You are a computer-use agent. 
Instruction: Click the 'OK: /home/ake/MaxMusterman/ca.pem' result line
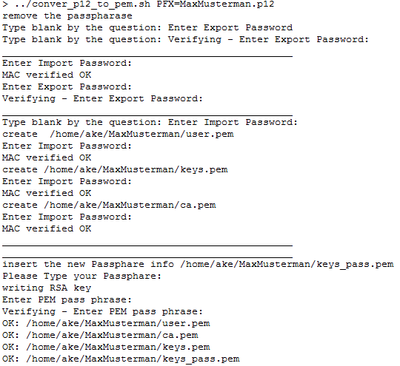click(100, 335)
